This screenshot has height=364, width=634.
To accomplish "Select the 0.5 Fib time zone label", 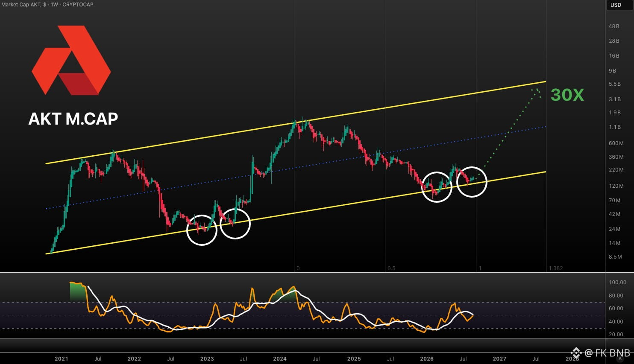I will 391,268.
